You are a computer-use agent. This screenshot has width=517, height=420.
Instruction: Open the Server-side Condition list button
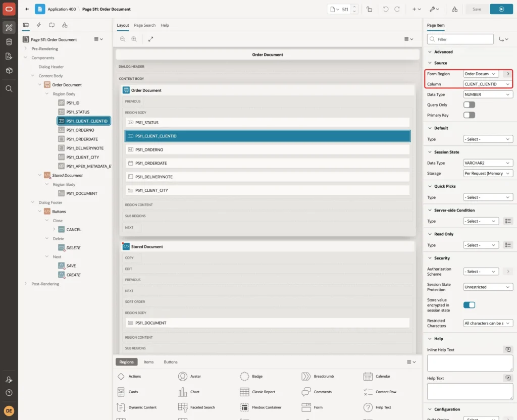click(x=508, y=221)
